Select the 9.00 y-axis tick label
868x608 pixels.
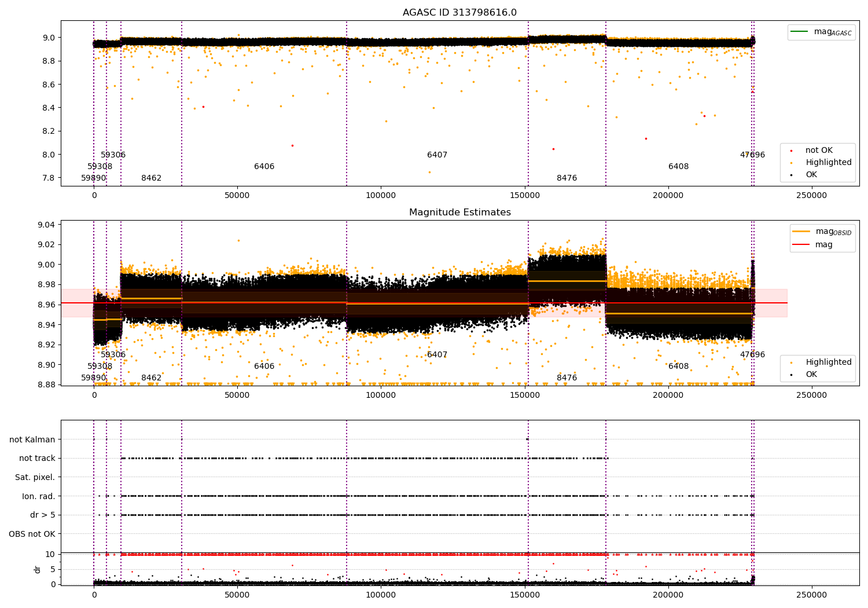point(46,265)
